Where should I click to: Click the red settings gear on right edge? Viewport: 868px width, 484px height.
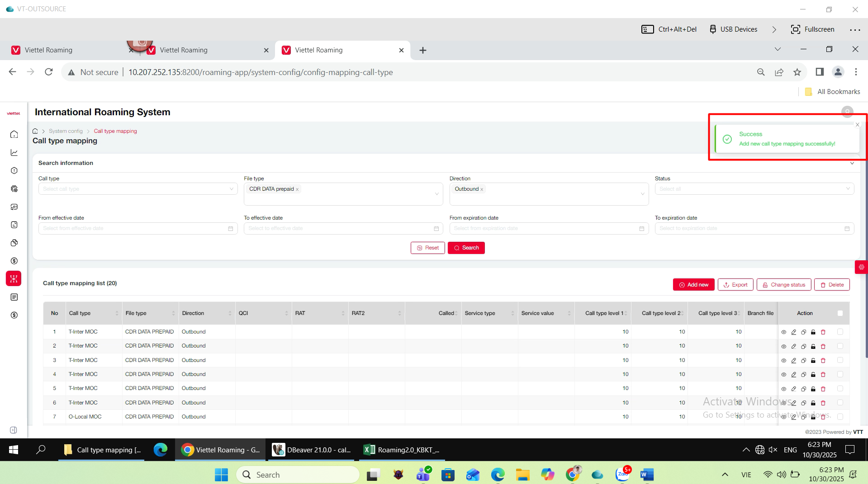(x=861, y=267)
